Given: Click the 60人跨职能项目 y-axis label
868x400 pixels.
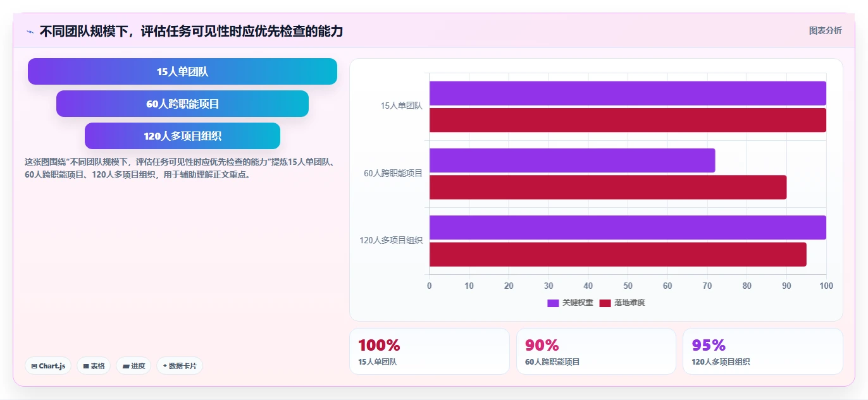Looking at the screenshot, I should click(393, 173).
